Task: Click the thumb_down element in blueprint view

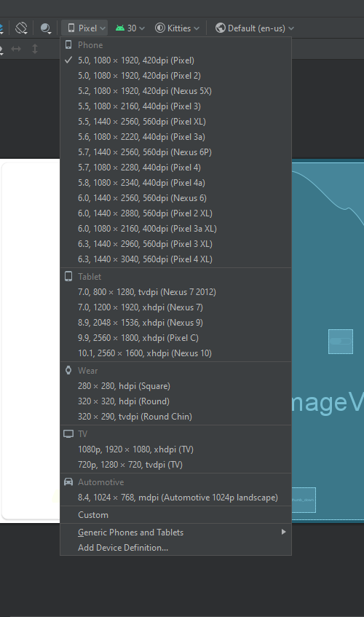Action: pyautogui.click(x=304, y=500)
